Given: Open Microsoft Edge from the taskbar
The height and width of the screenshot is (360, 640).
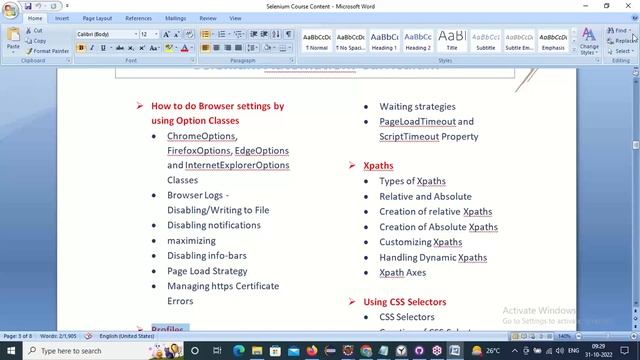Looking at the screenshot, I should 239,351.
